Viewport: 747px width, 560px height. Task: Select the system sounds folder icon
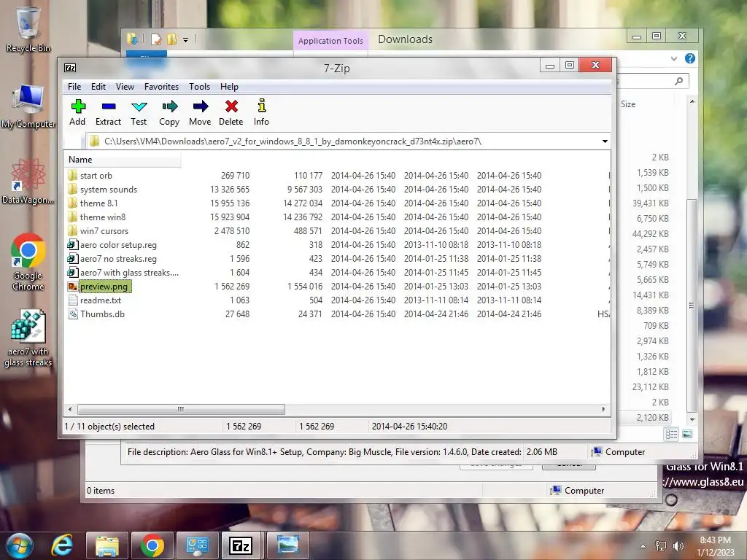click(x=72, y=189)
